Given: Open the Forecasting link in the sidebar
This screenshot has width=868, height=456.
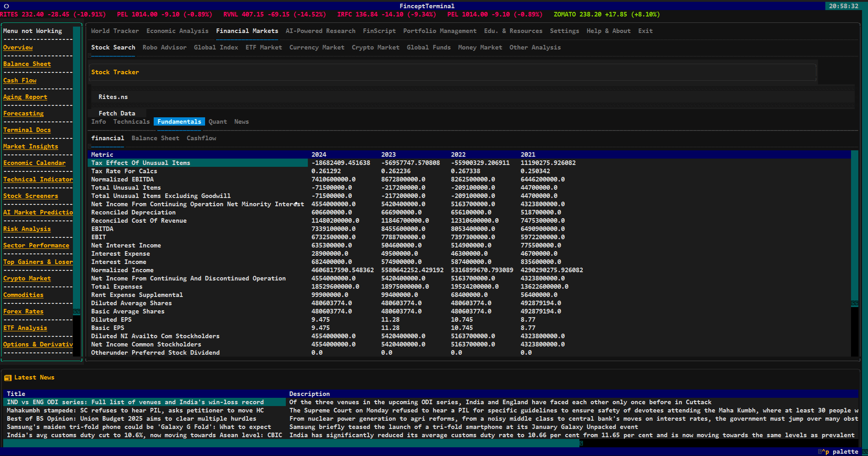Looking at the screenshot, I should coord(23,113).
